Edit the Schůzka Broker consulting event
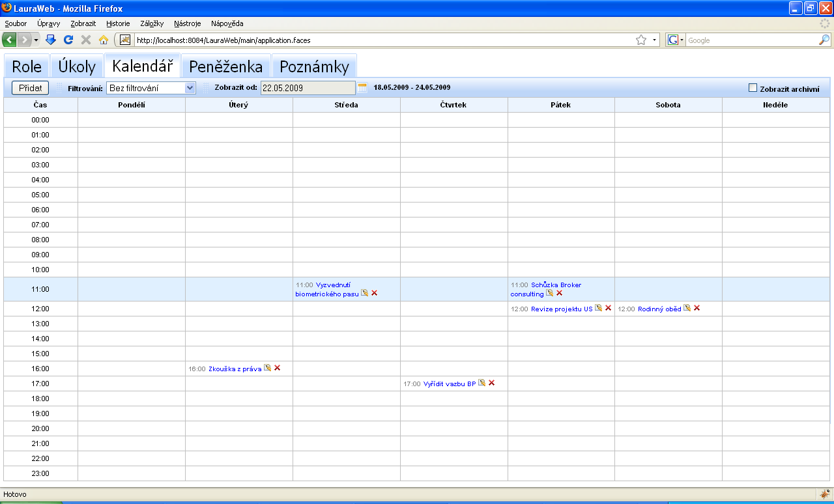The width and height of the screenshot is (834, 504). 549,293
